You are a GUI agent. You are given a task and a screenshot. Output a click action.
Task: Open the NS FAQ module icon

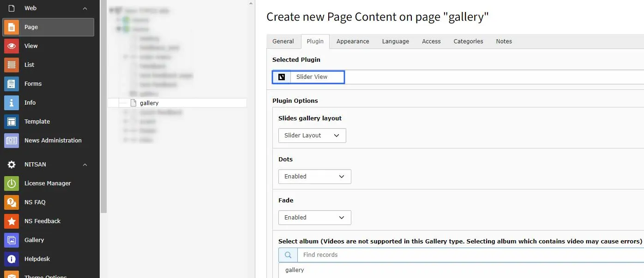12,202
